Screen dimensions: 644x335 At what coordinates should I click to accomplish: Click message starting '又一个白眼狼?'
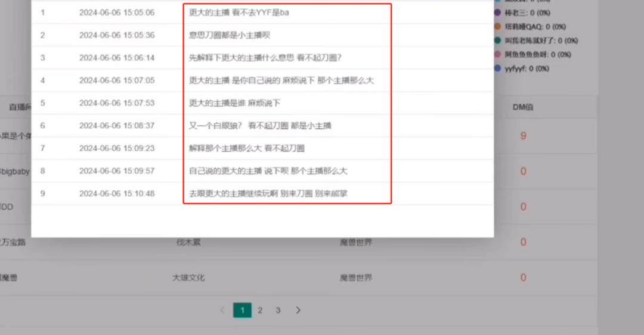[260, 126]
